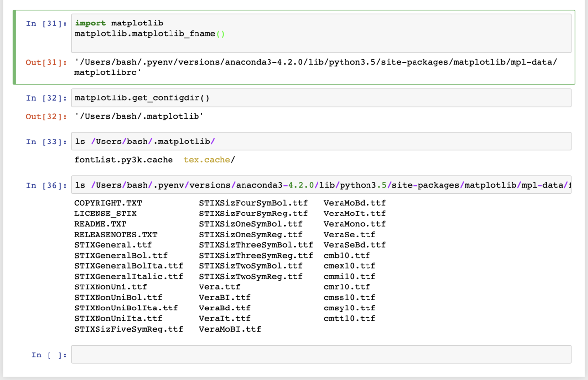Image resolution: width=588 pixels, height=380 pixels.
Task: Click tex.cache/ in the ls output
Action: (209, 160)
